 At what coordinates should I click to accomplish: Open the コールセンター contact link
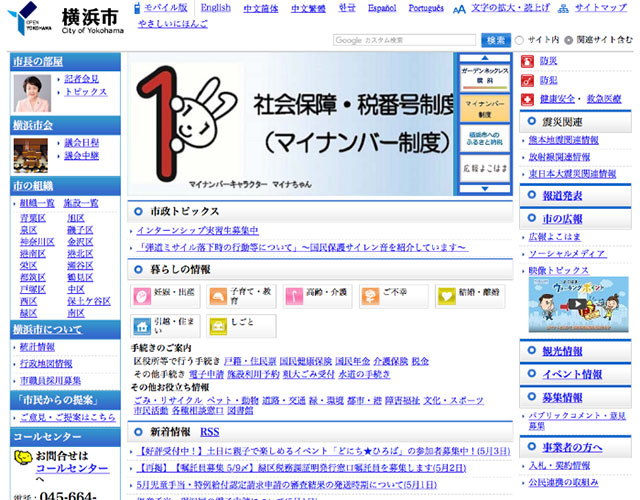[72, 469]
